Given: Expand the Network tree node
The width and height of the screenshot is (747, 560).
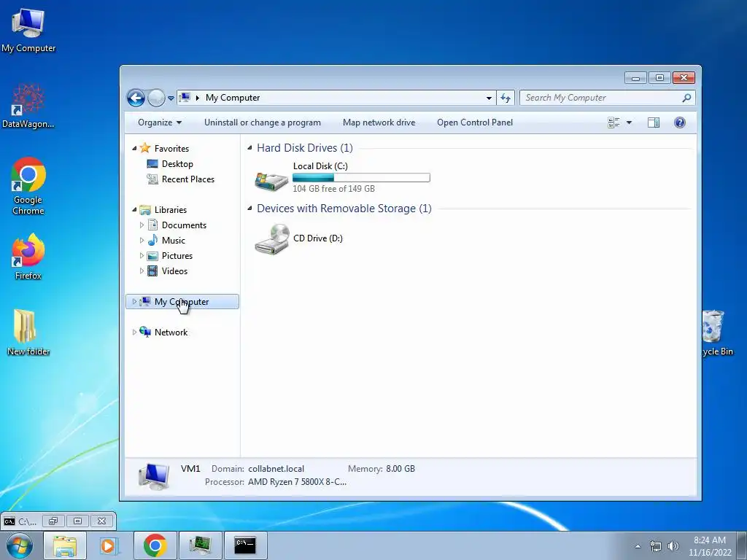Looking at the screenshot, I should (x=134, y=332).
